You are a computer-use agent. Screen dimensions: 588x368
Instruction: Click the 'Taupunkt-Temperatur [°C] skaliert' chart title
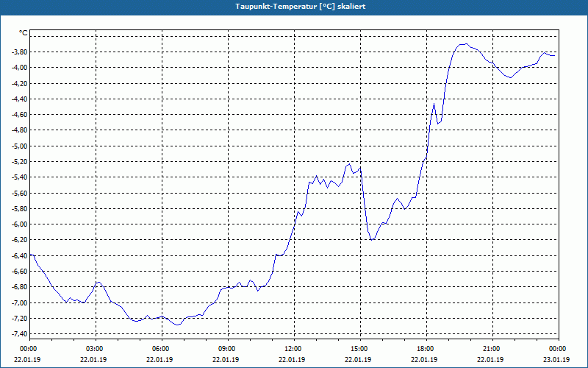pyautogui.click(x=301, y=7)
